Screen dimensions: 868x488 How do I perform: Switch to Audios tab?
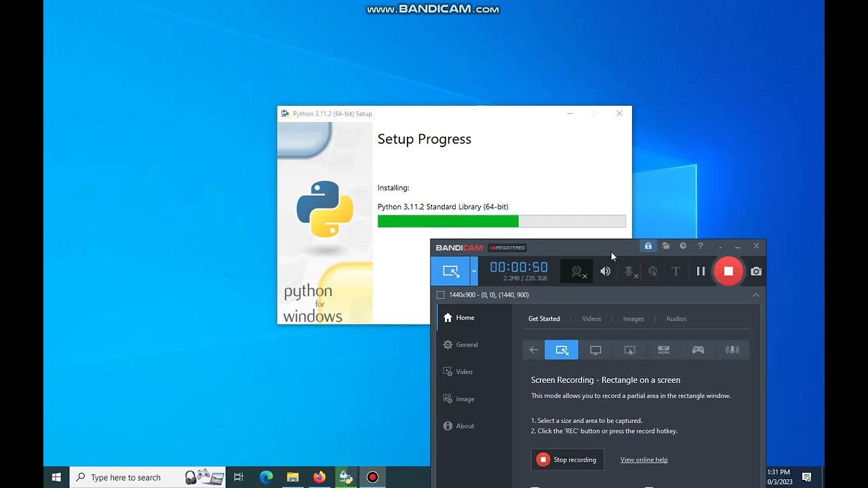click(676, 319)
